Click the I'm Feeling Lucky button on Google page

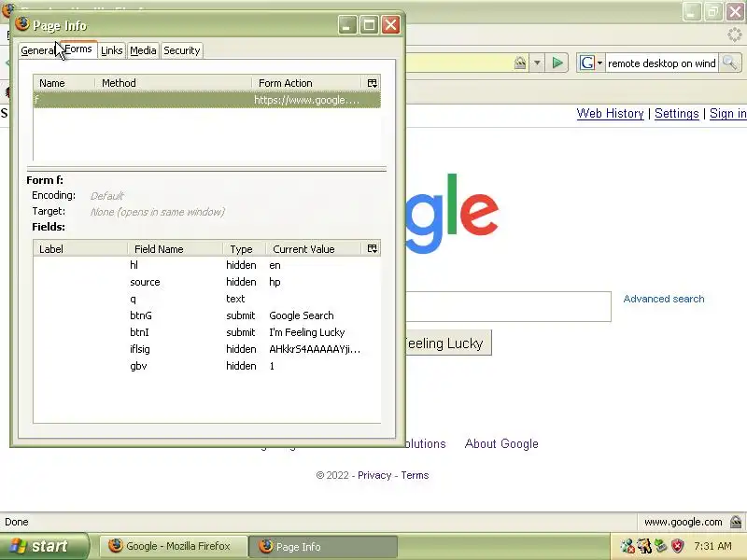[448, 343]
